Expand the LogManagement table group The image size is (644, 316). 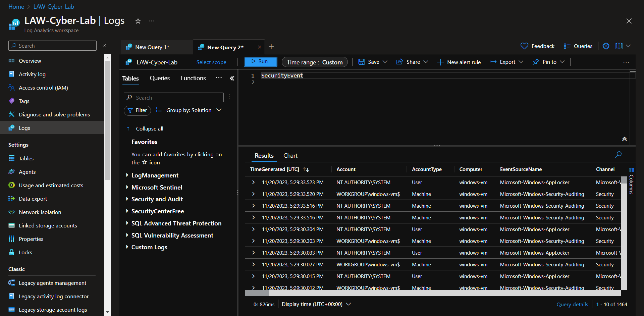coord(127,175)
